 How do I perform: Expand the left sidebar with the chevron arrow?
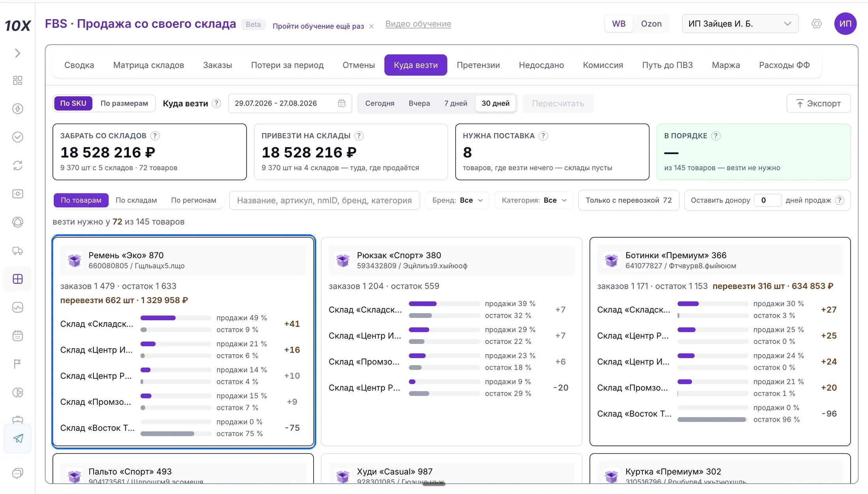pyautogui.click(x=17, y=53)
